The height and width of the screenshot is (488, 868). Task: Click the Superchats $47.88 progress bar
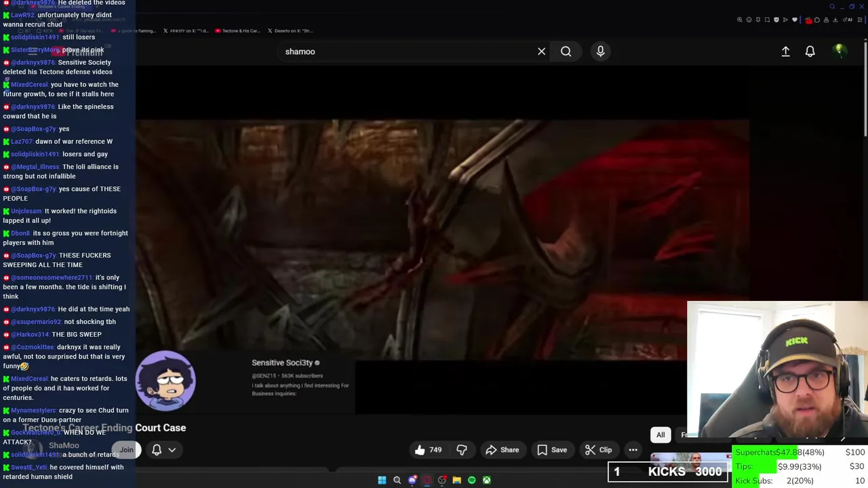(x=800, y=452)
